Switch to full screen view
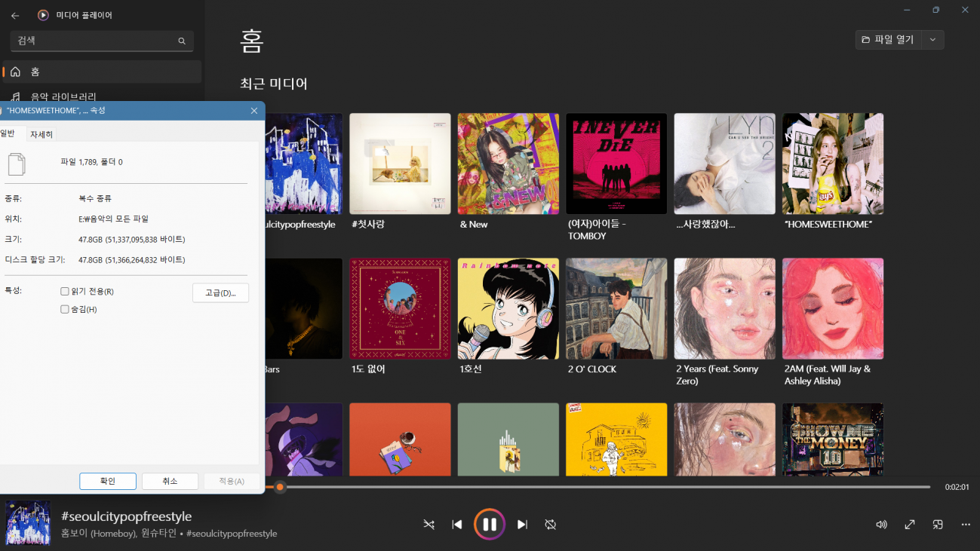This screenshot has height=551, width=980. pos(910,525)
